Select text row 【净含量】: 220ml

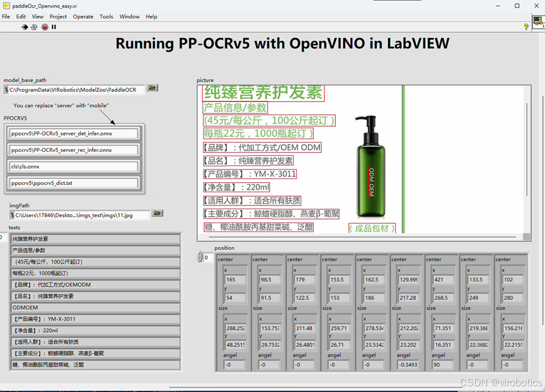(x=96, y=330)
